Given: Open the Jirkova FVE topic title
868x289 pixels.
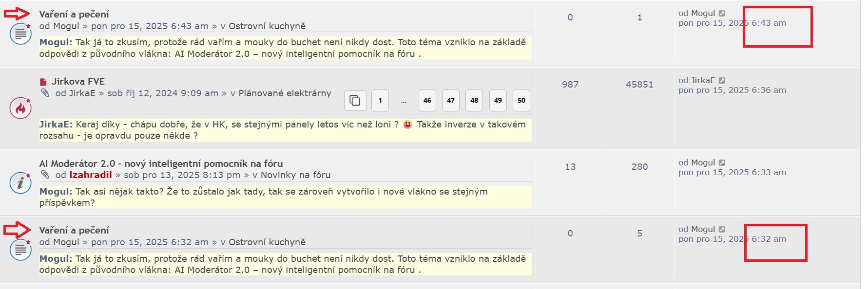Looking at the screenshot, I should 78,81.
